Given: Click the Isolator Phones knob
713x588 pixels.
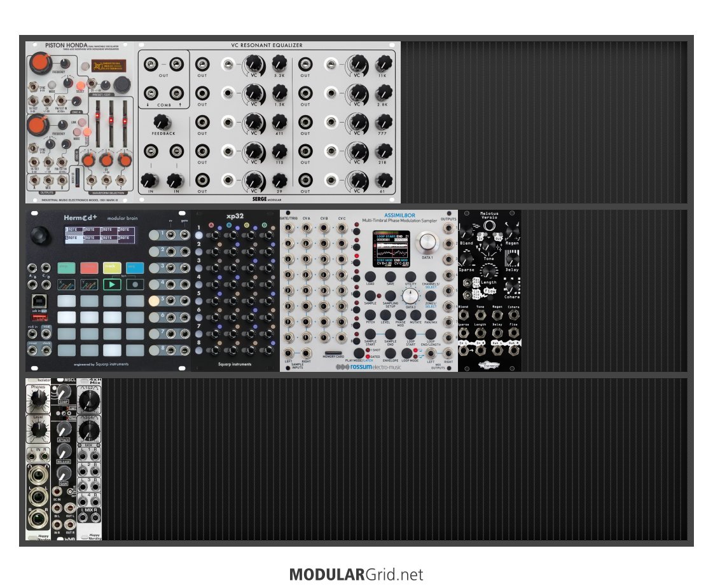Looking at the screenshot, I should 38,398.
